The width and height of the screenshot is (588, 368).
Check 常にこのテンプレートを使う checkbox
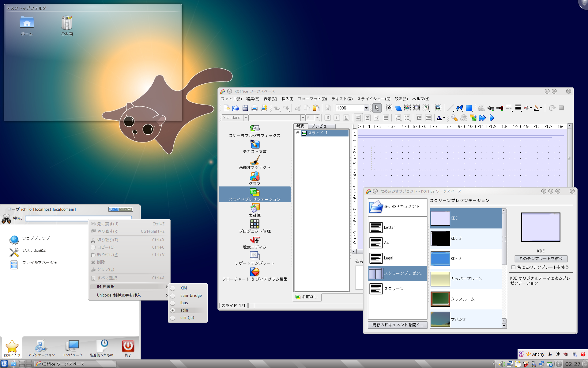513,267
